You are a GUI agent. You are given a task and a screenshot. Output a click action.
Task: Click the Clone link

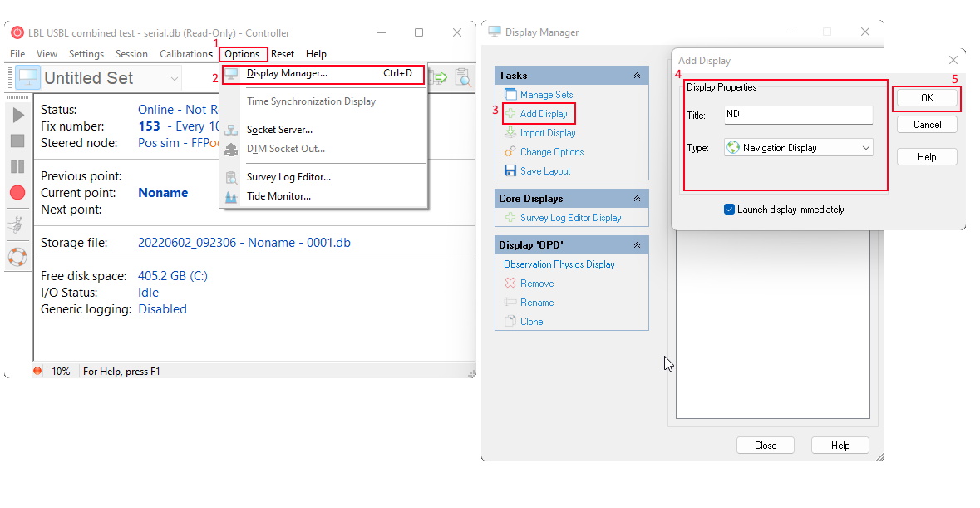pyautogui.click(x=532, y=321)
